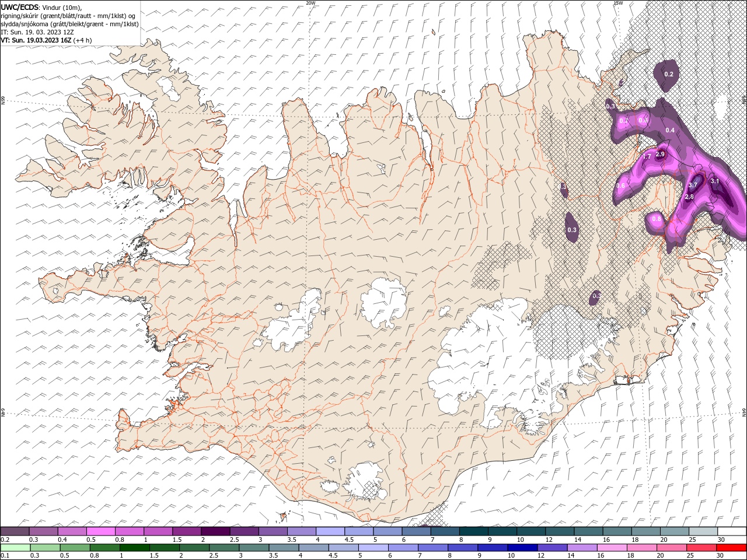Click the white snow legend swatch above 30
Viewport: 747px width, 560px height.
tap(732, 531)
